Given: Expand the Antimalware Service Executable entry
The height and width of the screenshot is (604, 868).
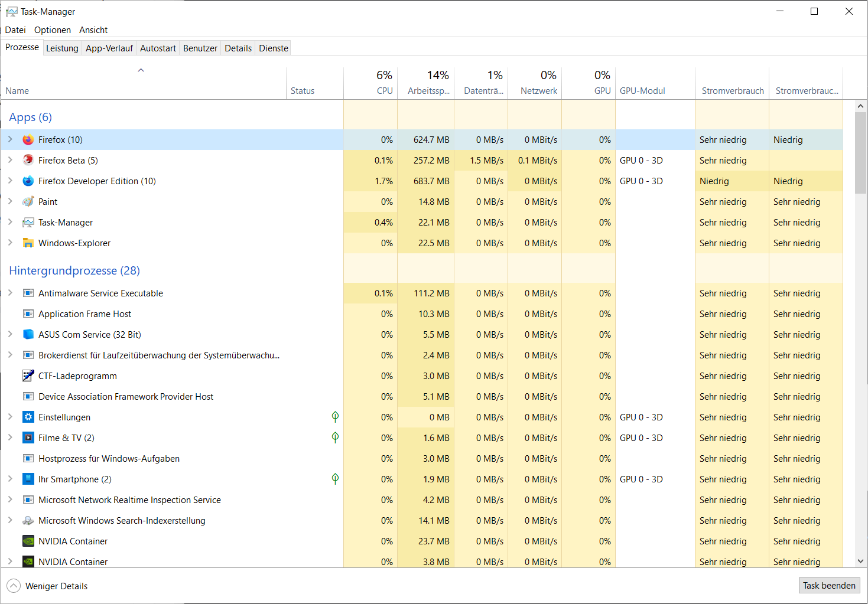Looking at the screenshot, I should 10,293.
